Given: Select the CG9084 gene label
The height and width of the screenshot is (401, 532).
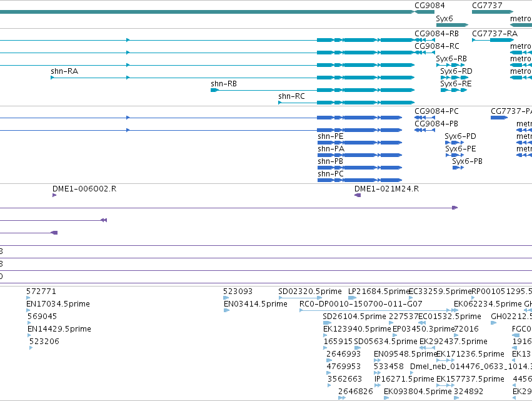Looking at the screenshot, I should tap(429, 6).
